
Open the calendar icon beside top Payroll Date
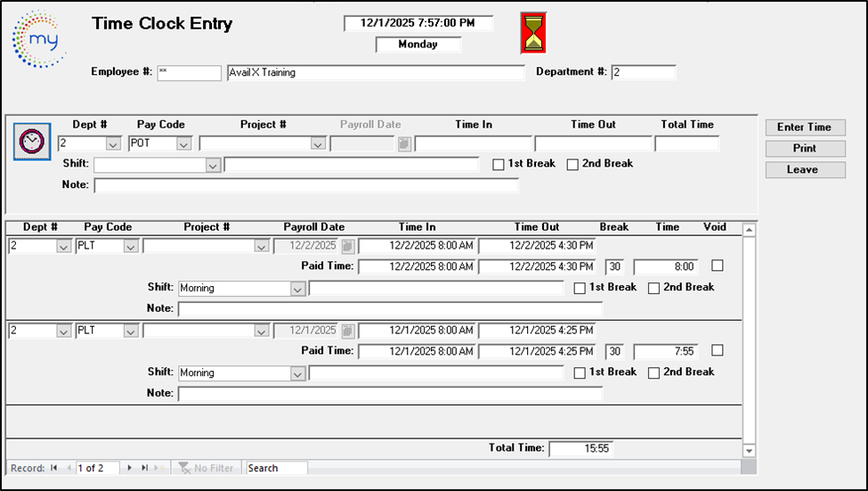(x=404, y=143)
